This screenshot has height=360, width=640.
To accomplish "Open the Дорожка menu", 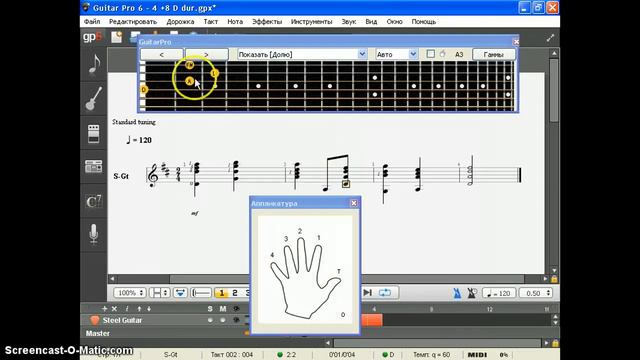I will pos(180,22).
